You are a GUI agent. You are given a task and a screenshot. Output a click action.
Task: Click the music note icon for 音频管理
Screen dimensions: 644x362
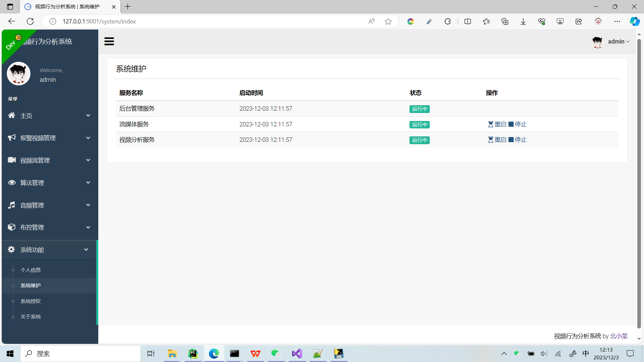[x=12, y=205]
